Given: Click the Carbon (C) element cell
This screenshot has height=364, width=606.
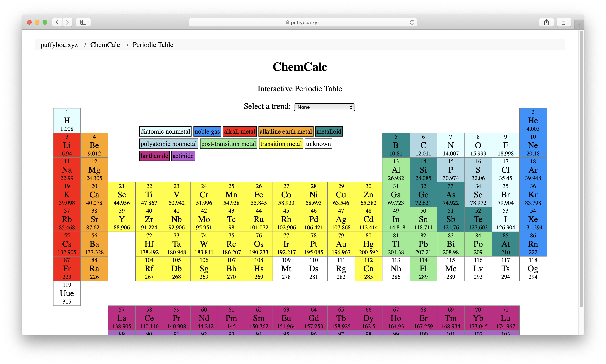Looking at the screenshot, I should pos(423,145).
